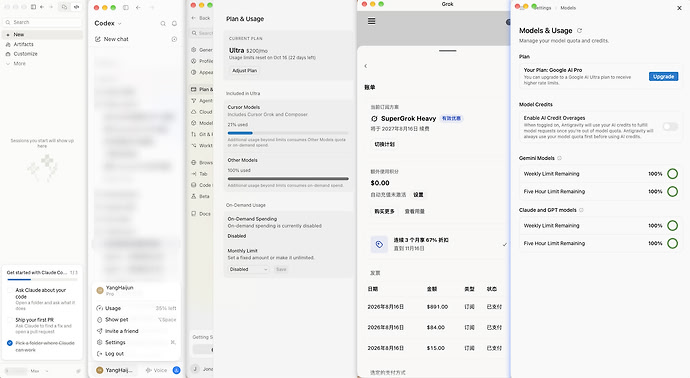The height and width of the screenshot is (378, 690).
Task: Expand the More item in sidebar
Action: [19, 63]
